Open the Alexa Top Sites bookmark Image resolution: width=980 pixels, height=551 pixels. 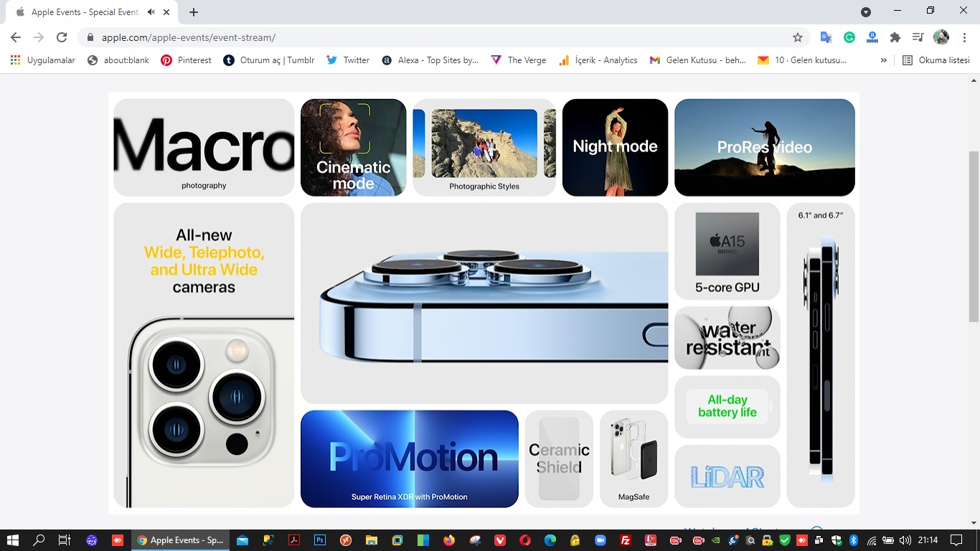tap(430, 60)
